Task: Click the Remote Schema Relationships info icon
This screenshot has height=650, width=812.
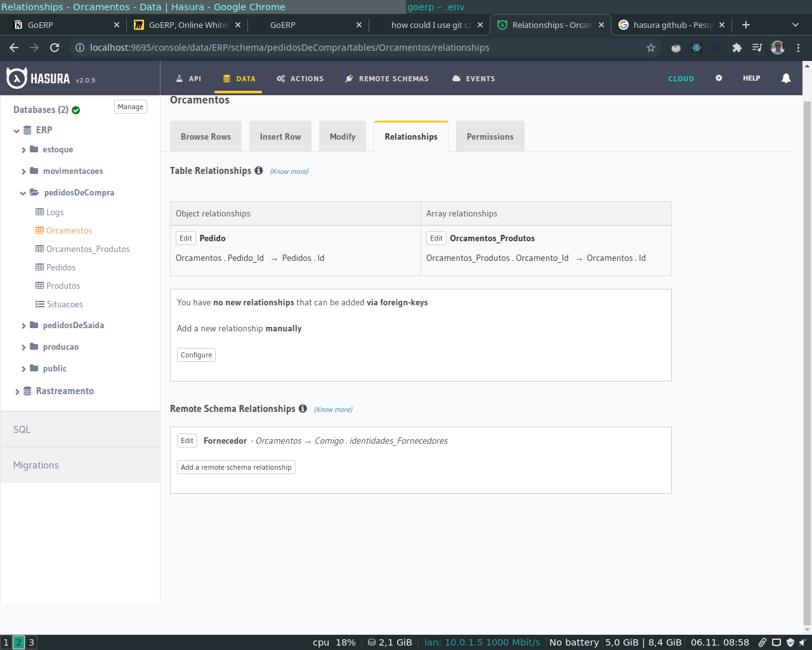Action: [303, 408]
